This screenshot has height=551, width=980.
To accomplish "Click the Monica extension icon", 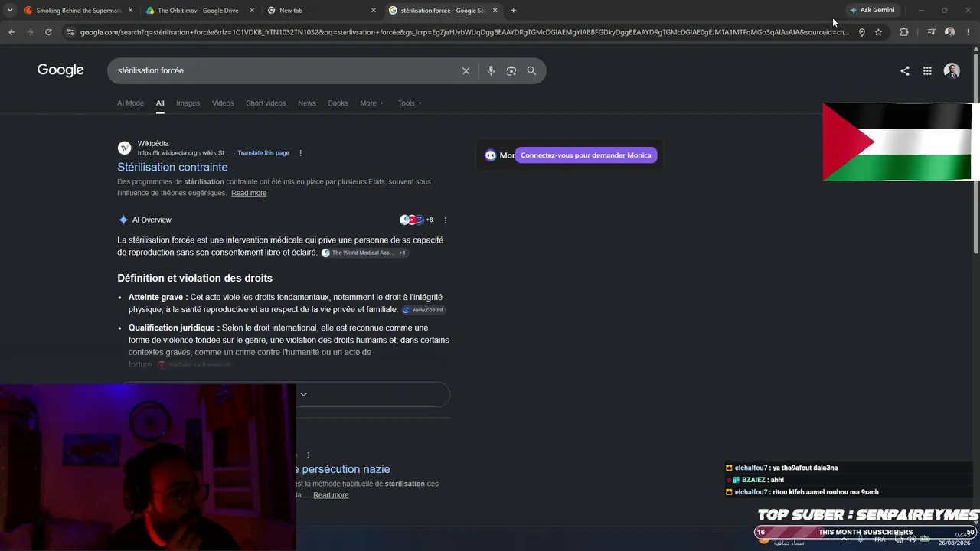I will [491, 155].
